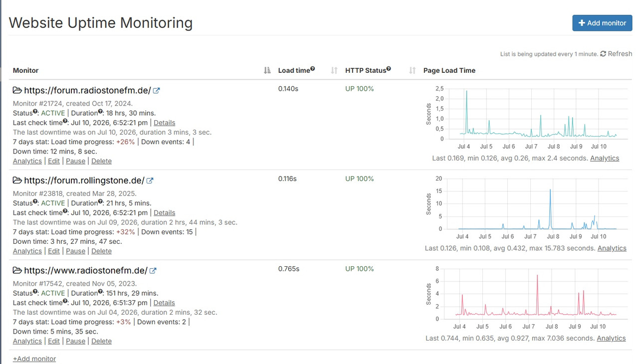The height and width of the screenshot is (364, 638).
Task: Click the +32% load time progress value
Action: (x=125, y=232)
